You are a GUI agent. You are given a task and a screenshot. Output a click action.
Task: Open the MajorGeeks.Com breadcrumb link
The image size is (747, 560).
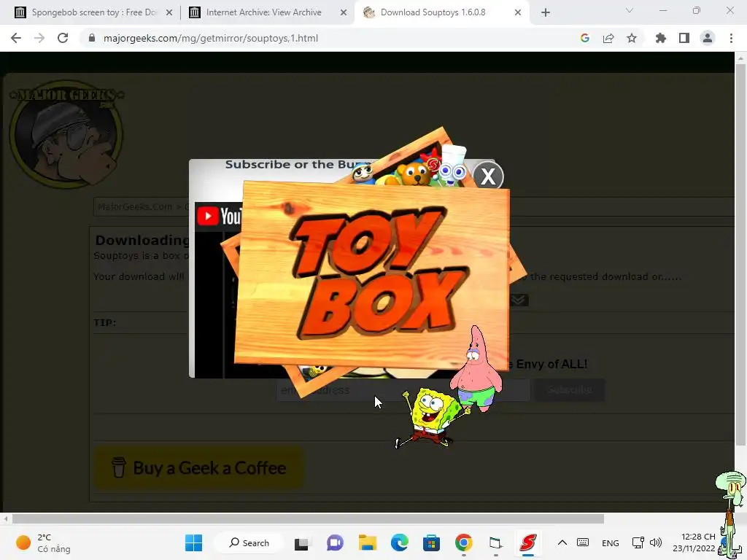(x=135, y=206)
